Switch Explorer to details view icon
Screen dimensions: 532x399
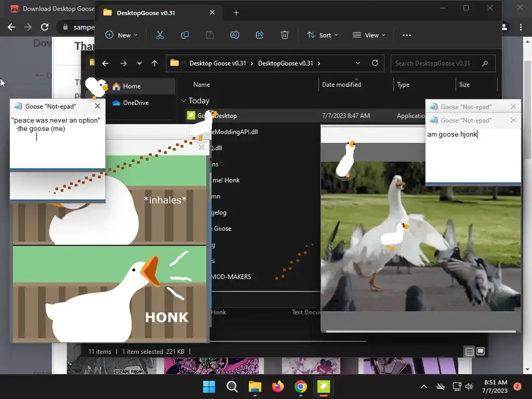469,352
